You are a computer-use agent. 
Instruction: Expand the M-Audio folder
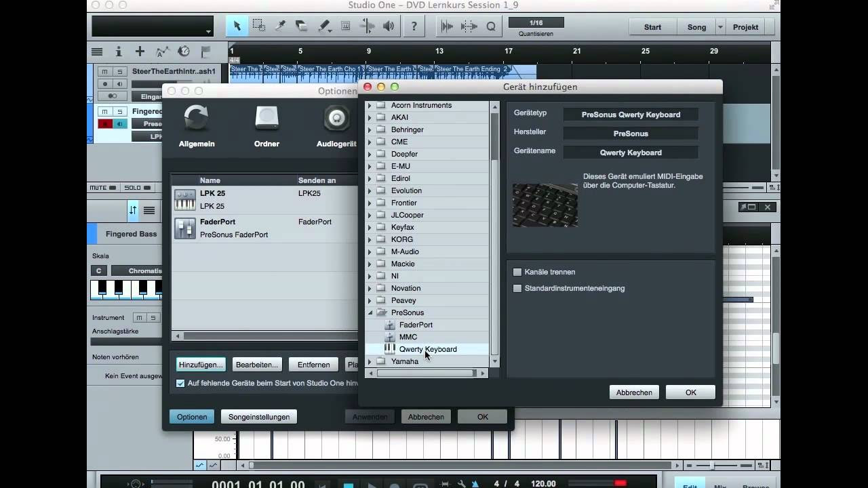(x=370, y=251)
